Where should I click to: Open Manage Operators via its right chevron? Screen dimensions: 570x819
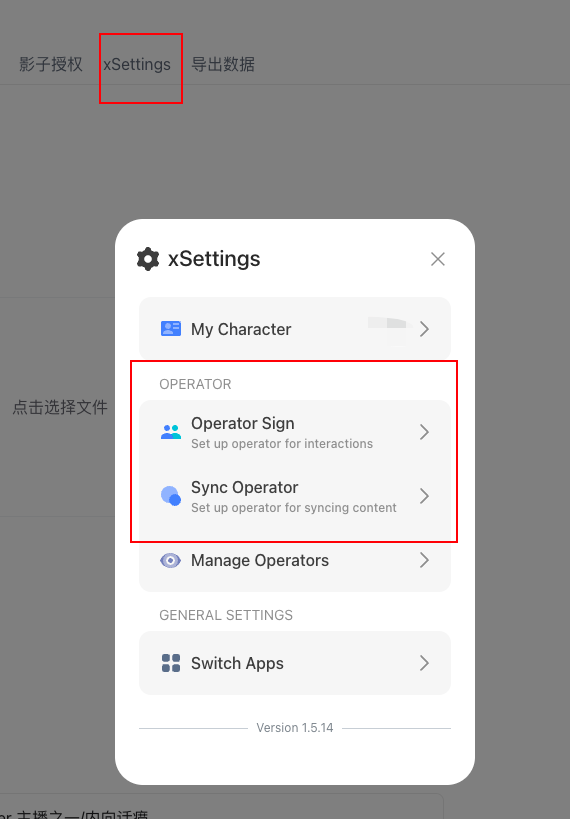pos(424,560)
